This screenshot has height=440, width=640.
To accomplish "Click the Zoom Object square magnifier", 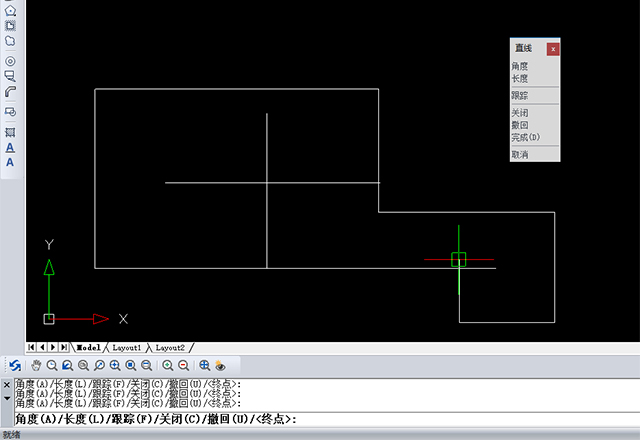I will [131, 365].
